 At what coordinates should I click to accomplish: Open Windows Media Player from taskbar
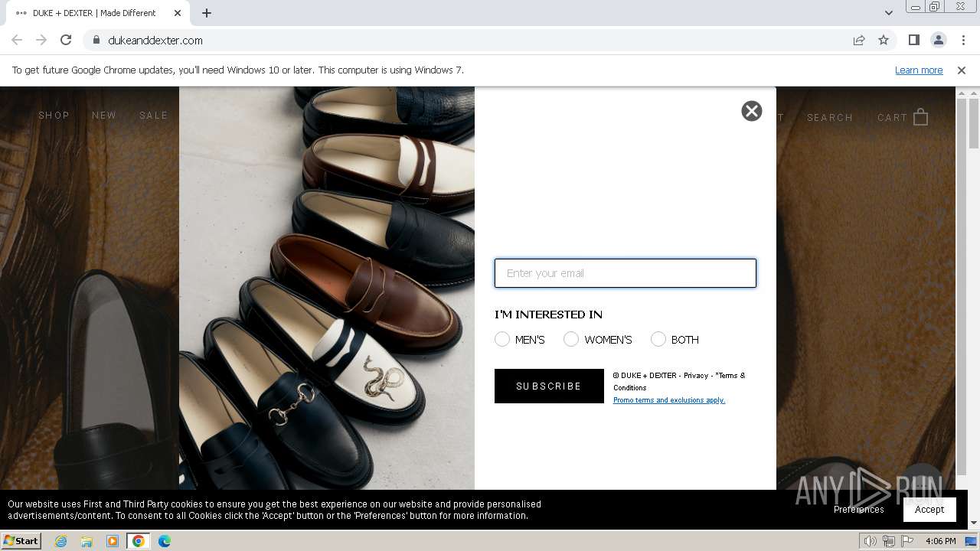pos(113,541)
